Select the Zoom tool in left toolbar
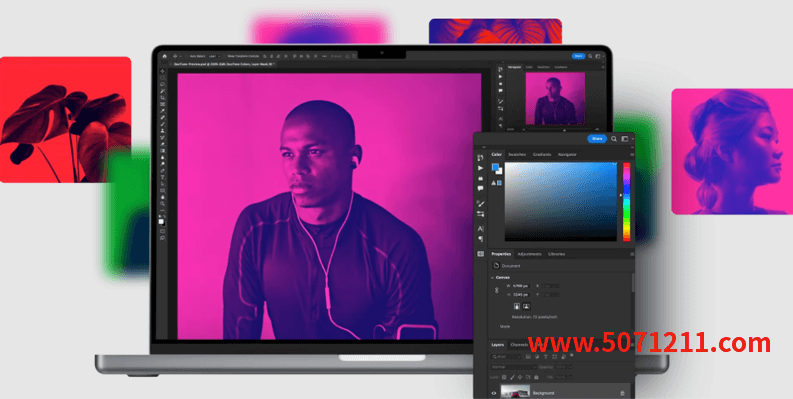 click(162, 203)
